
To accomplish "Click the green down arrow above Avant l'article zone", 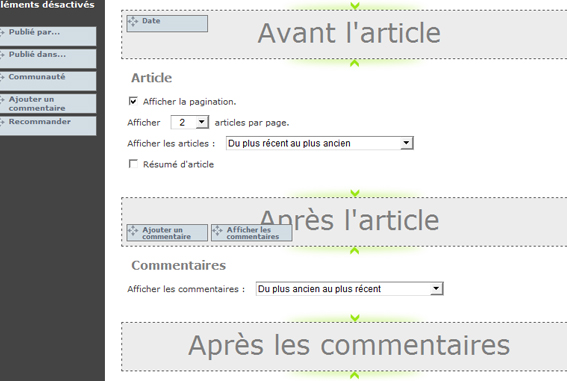I will click(x=355, y=5).
